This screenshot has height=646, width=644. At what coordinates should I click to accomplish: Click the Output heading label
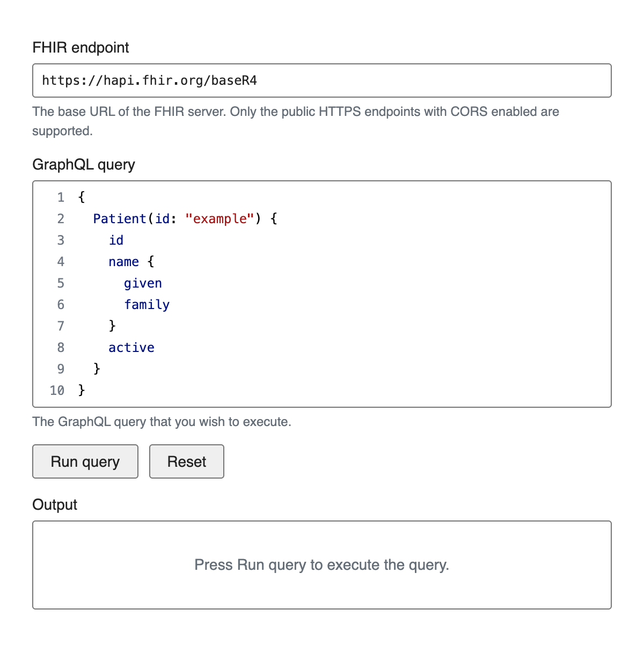pyautogui.click(x=55, y=504)
